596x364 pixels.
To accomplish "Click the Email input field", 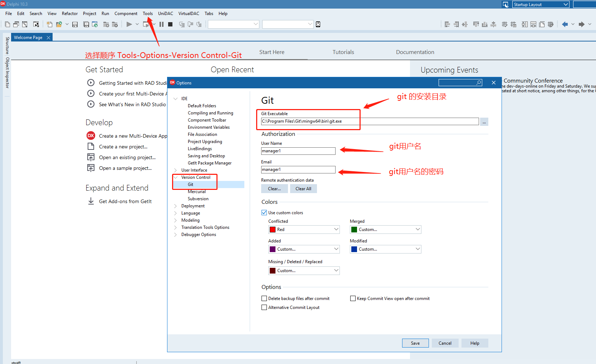I will click(298, 169).
